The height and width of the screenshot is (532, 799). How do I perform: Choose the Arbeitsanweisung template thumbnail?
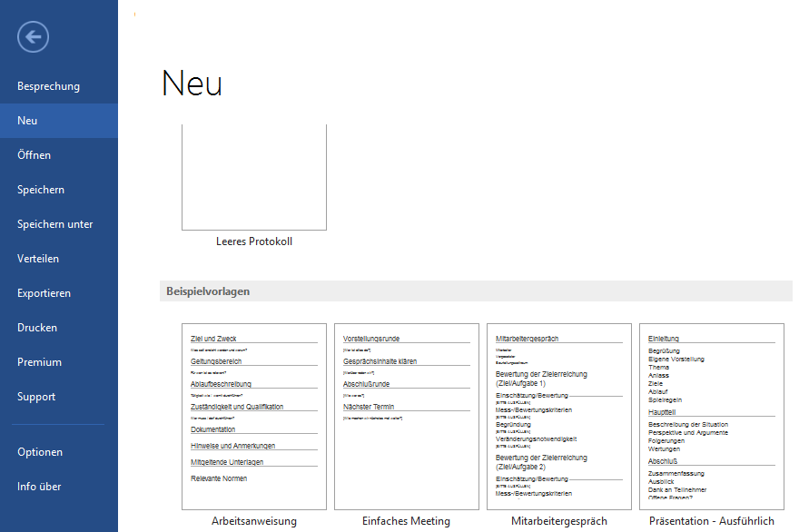[x=254, y=416]
